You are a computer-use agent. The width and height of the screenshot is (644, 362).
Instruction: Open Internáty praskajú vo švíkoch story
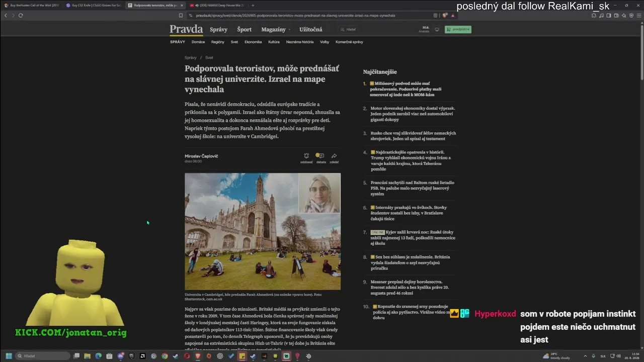pyautogui.click(x=409, y=213)
